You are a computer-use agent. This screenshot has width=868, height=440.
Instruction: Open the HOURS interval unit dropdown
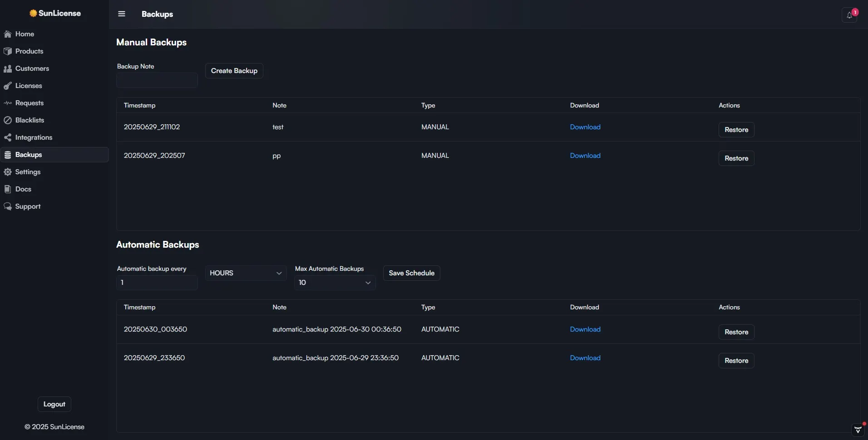246,273
